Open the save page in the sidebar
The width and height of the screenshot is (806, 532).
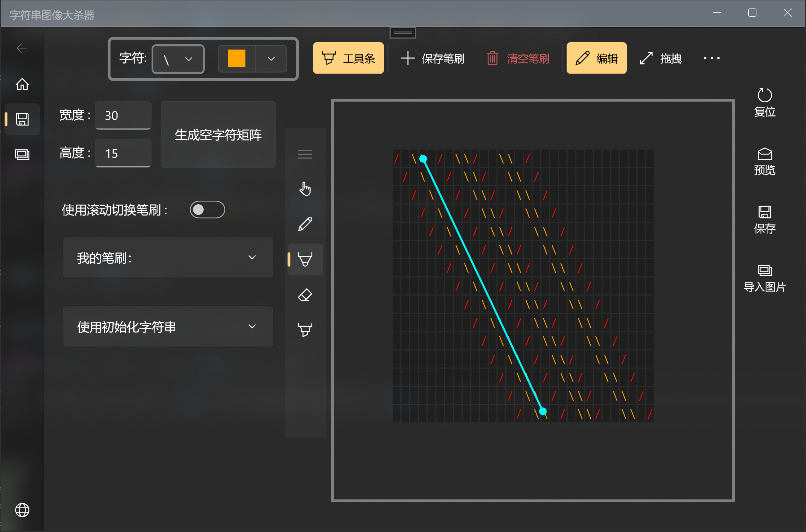(22, 119)
